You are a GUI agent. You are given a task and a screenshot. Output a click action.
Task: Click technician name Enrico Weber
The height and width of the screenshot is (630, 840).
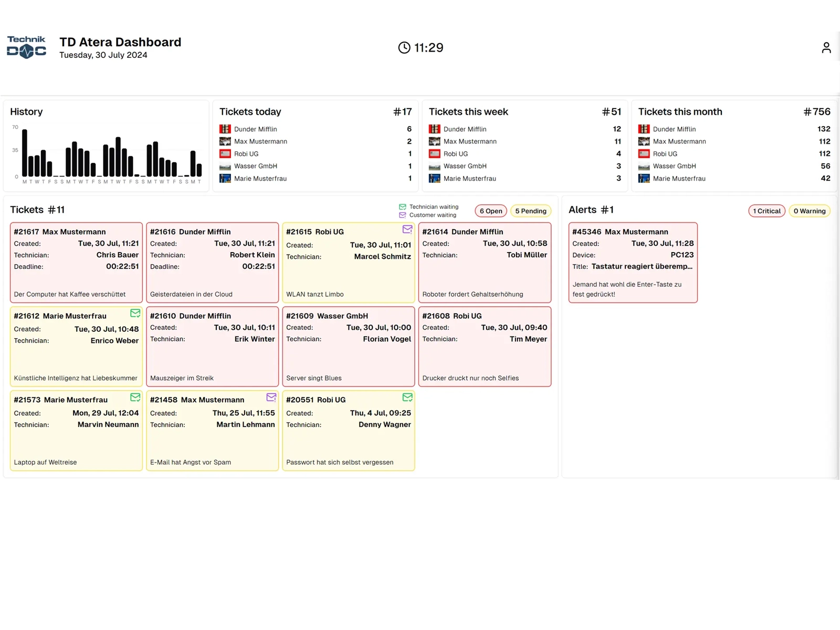[114, 341]
